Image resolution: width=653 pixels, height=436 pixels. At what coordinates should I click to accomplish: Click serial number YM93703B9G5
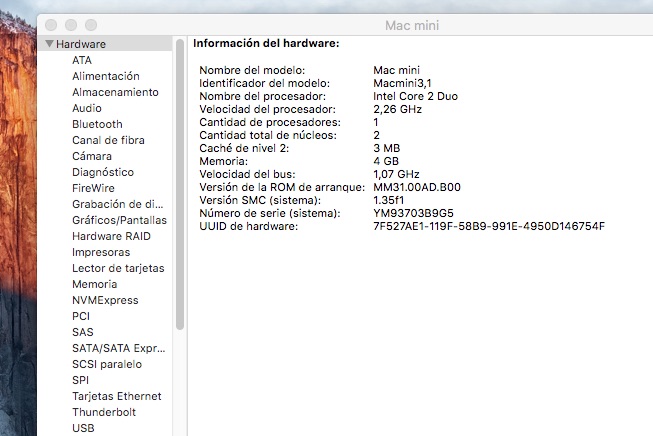413,213
